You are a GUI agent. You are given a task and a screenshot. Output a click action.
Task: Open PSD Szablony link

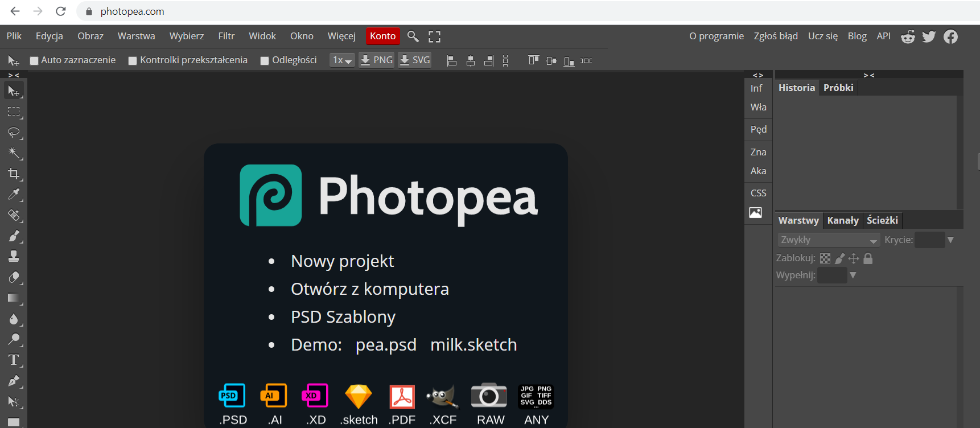tap(343, 317)
